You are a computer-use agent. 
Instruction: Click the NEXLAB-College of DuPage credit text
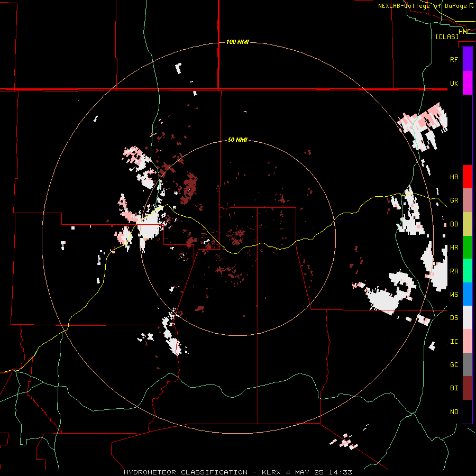point(426,6)
